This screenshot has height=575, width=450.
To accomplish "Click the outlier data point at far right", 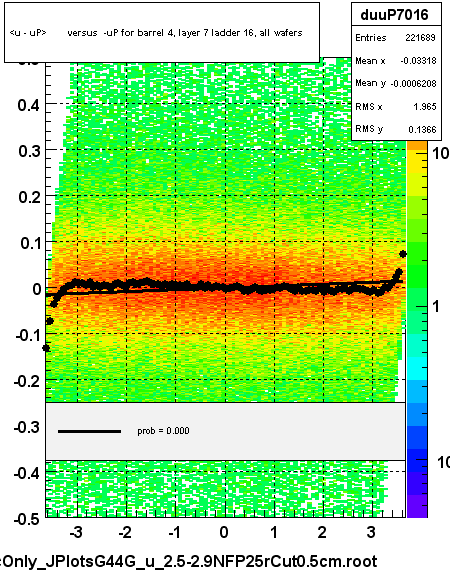I will (x=403, y=254).
